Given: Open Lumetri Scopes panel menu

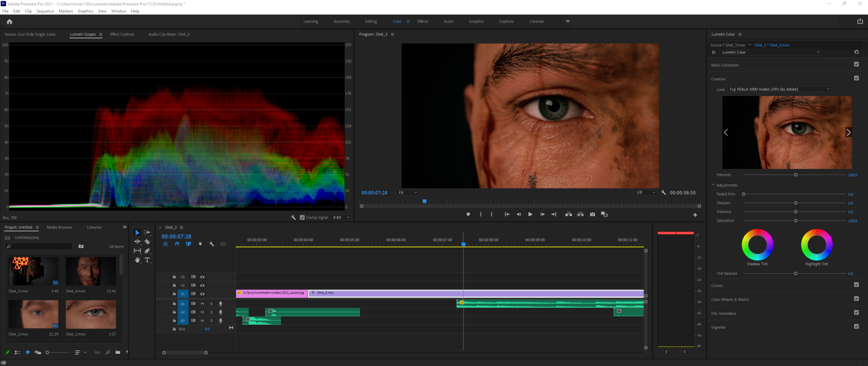Looking at the screenshot, I should pos(101,34).
